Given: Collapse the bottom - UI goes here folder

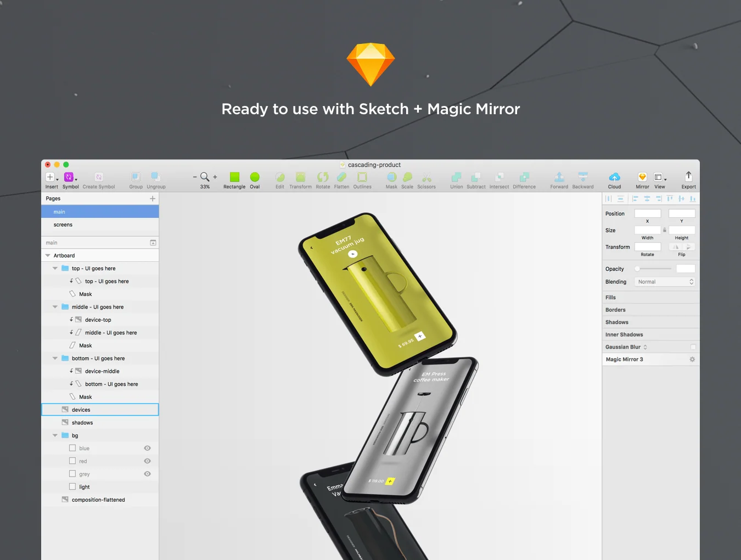Looking at the screenshot, I should coord(55,359).
